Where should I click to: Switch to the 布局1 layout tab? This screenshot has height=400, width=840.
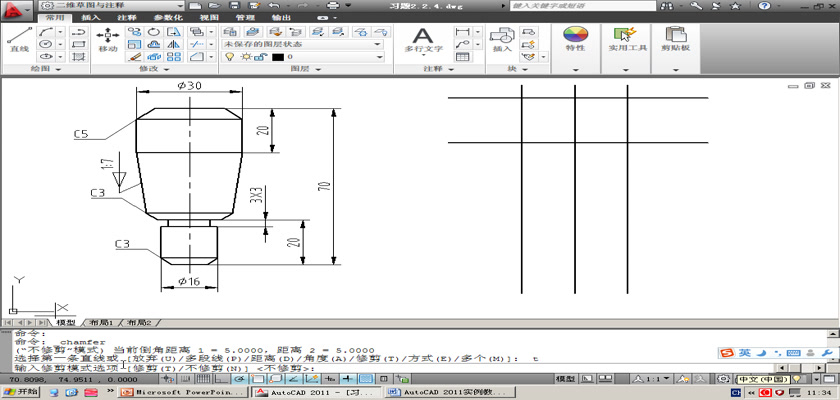(102, 323)
